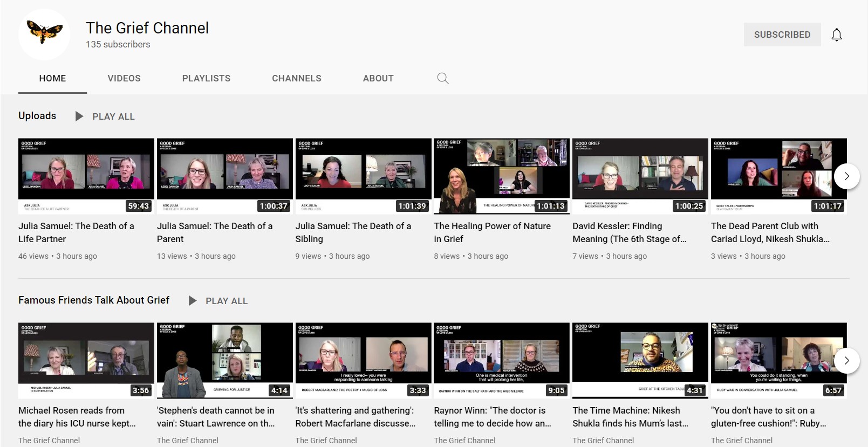
Task: Open Ruby Wax conversation thumbnail
Action: click(779, 361)
